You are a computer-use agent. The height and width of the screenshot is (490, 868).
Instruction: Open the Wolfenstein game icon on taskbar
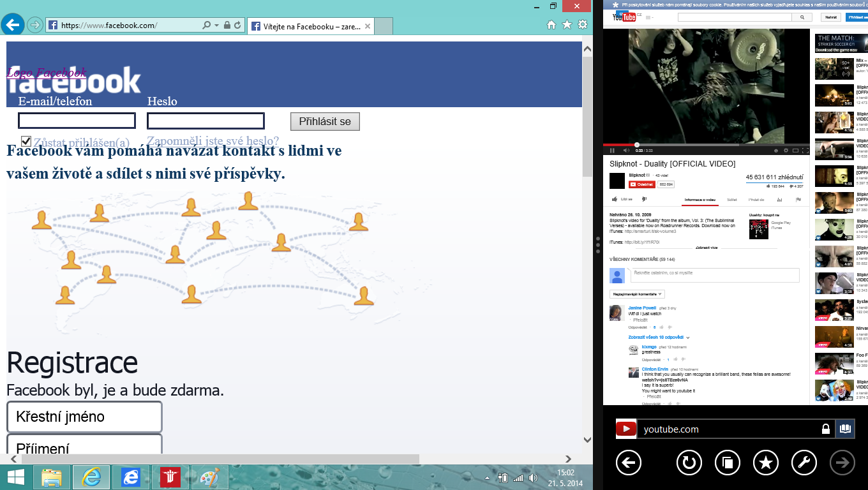[x=170, y=477]
